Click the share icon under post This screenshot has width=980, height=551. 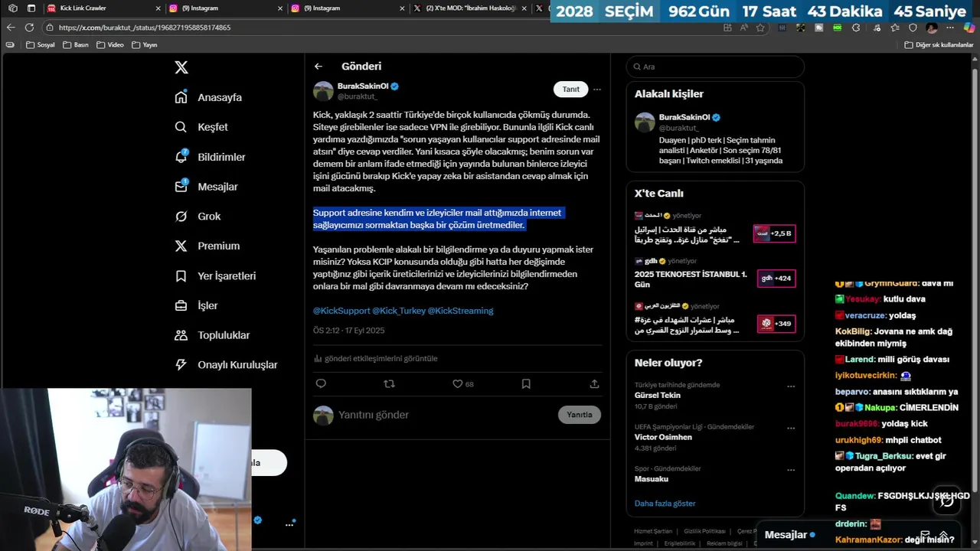(x=594, y=383)
